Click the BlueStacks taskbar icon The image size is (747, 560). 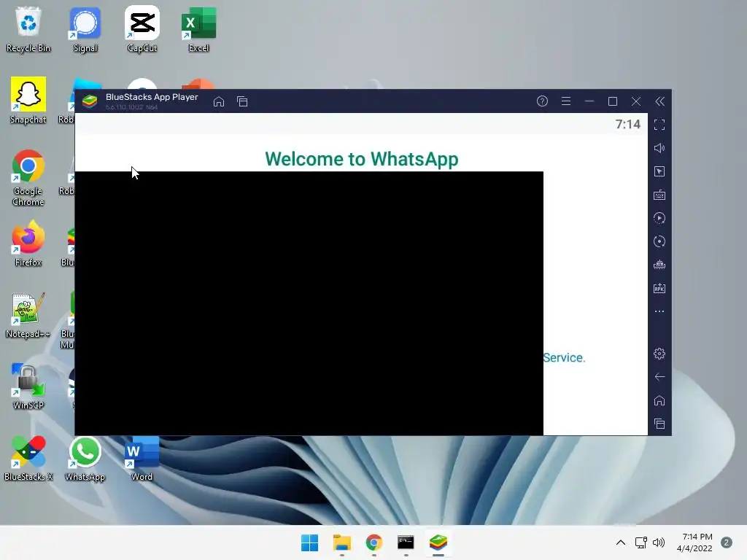[438, 542]
